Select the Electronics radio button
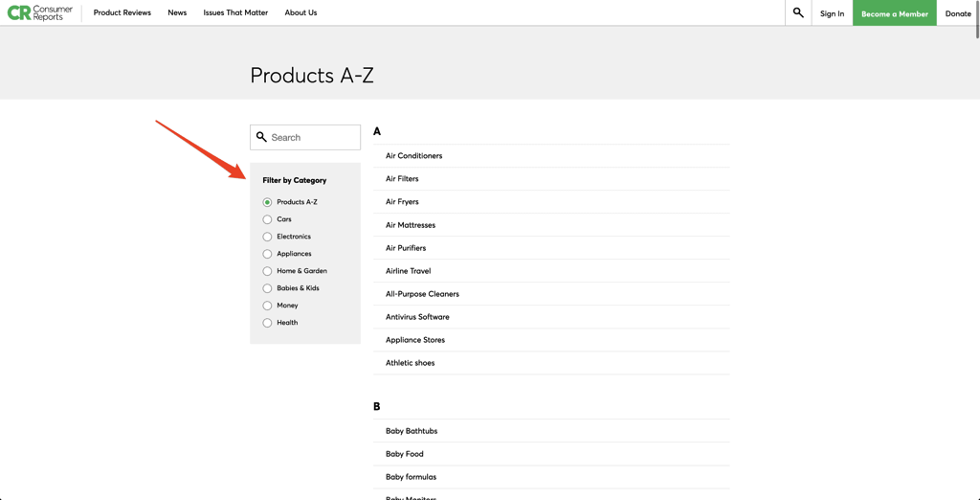Screen dimensions: 980x500 click(x=267, y=237)
